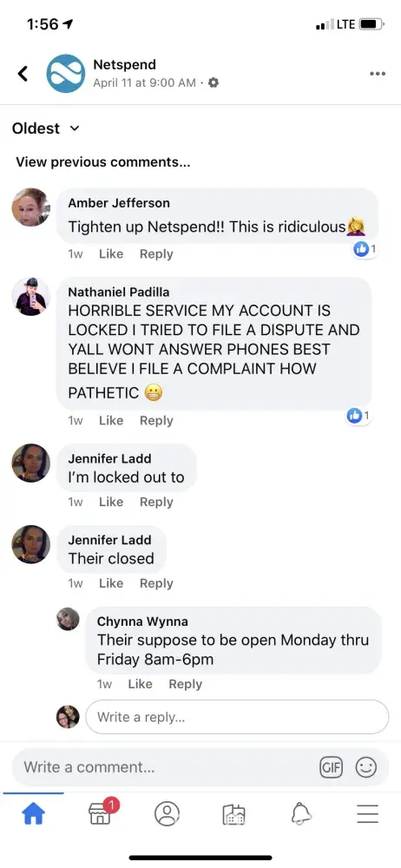Open the Netspend logo profile picture
Viewport: 401px width, 868px height.
[x=66, y=73]
